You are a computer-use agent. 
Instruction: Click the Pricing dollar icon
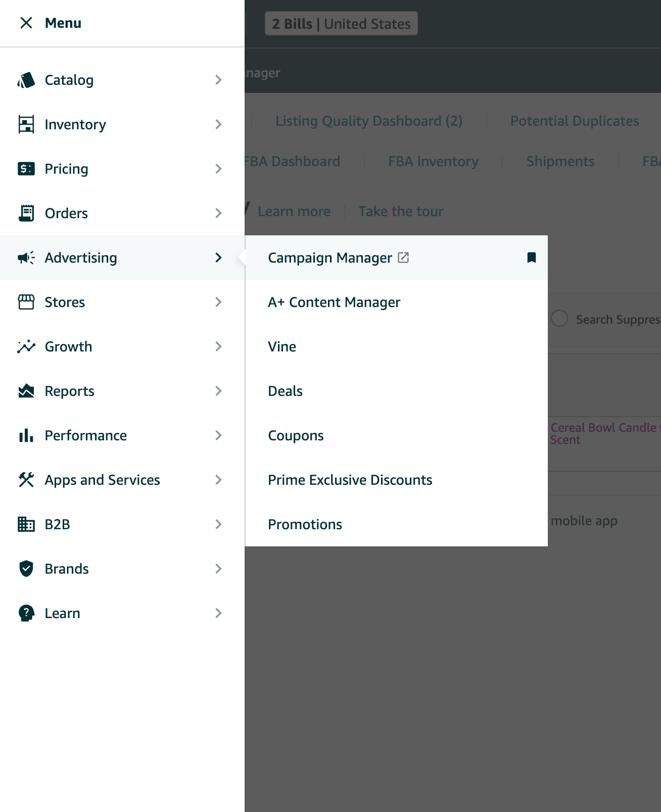pyautogui.click(x=26, y=169)
